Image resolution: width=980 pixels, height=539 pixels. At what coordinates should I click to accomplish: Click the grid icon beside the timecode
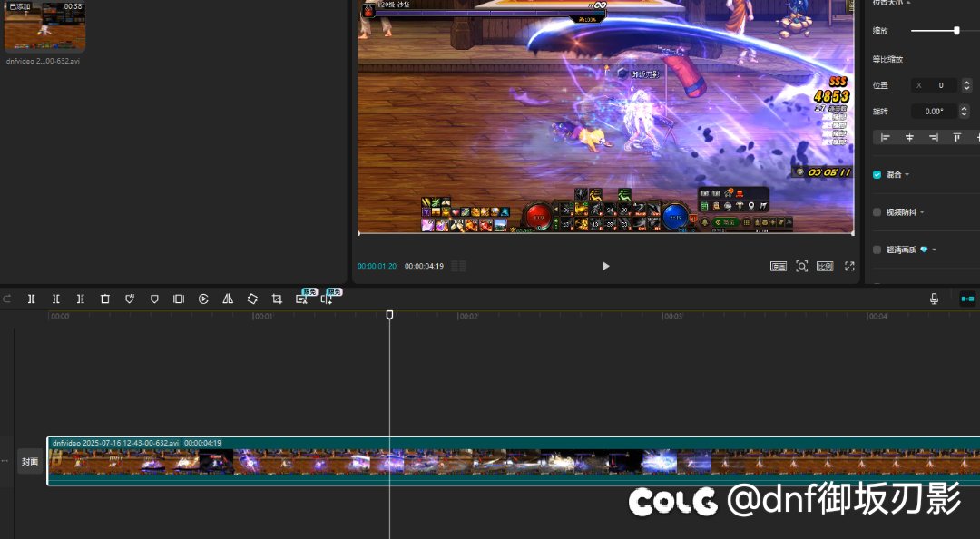458,267
